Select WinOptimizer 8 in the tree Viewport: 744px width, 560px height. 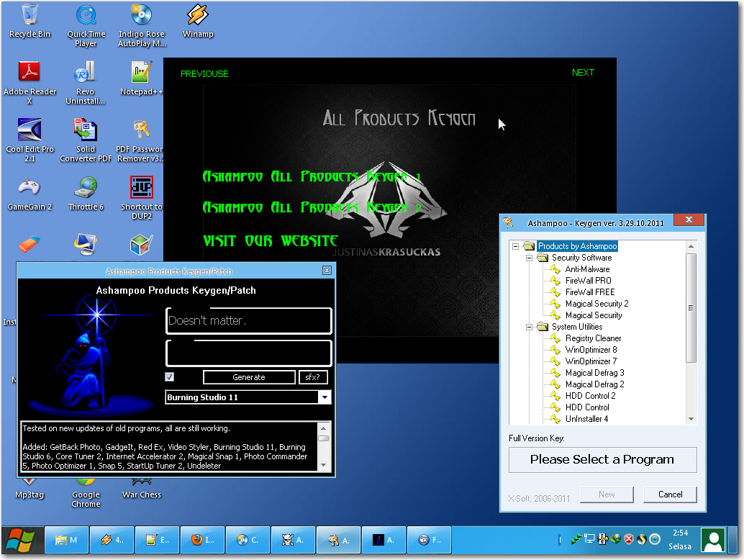coord(591,350)
